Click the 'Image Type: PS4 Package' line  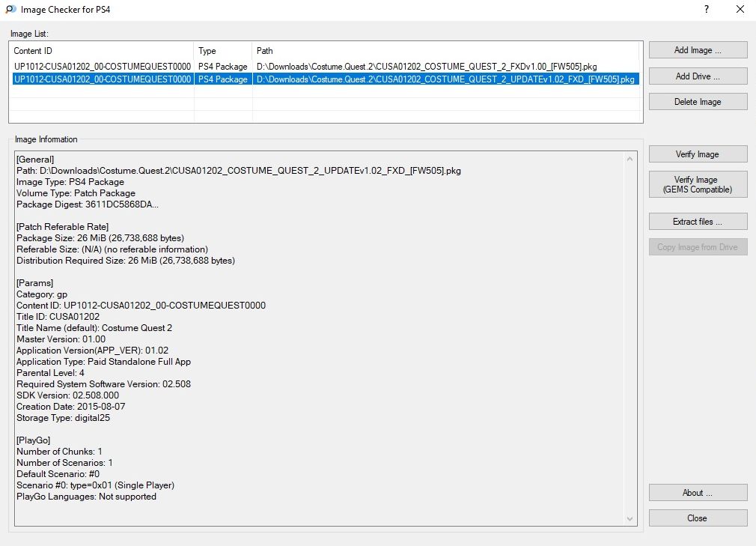[70, 182]
